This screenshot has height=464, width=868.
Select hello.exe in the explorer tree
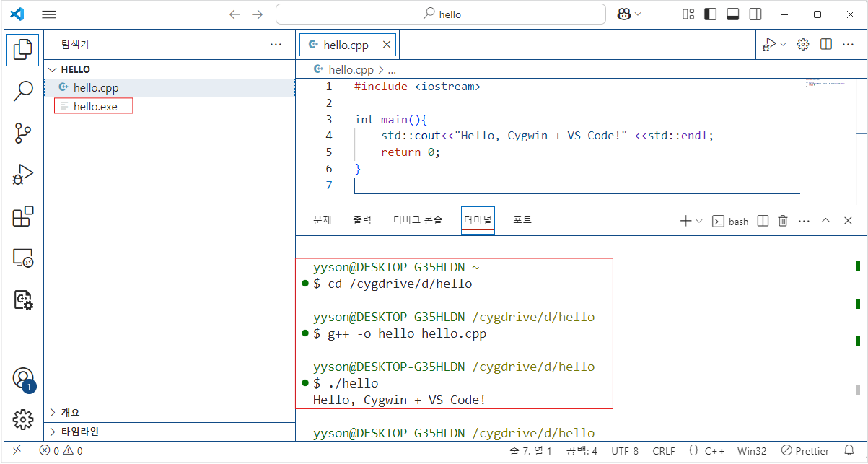[x=169, y=106]
